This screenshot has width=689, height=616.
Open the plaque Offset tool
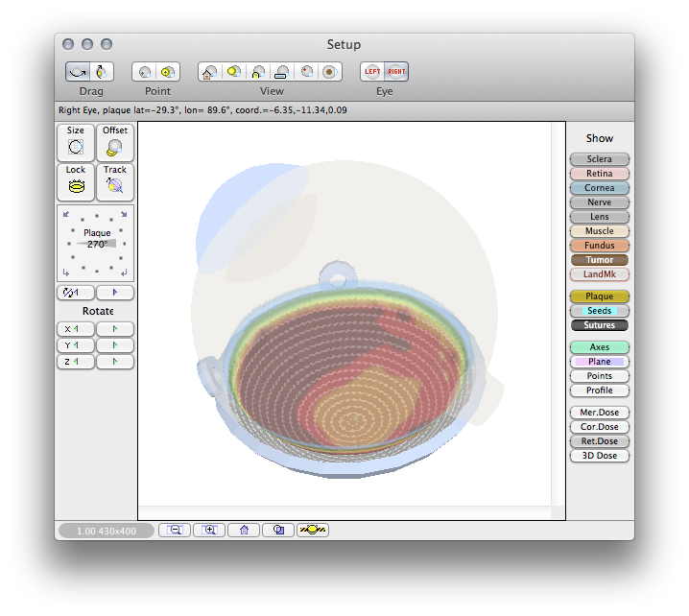pos(115,143)
